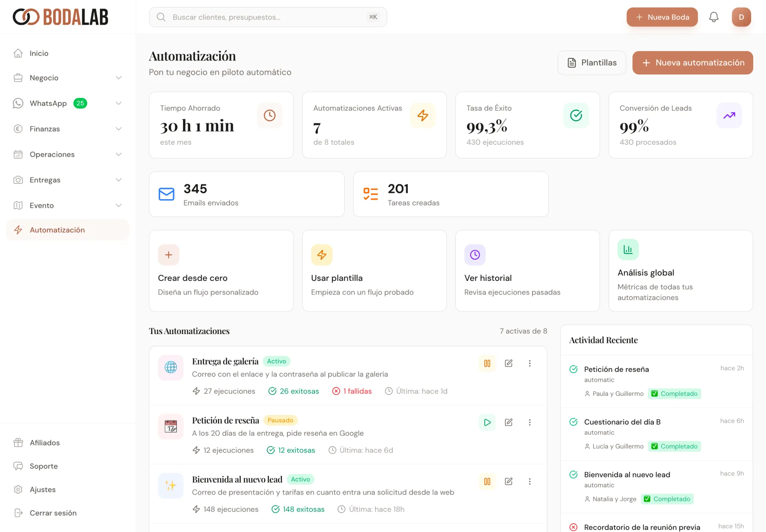Click the Tasa de Éxito check icon
This screenshot has width=766, height=532.
576,115
